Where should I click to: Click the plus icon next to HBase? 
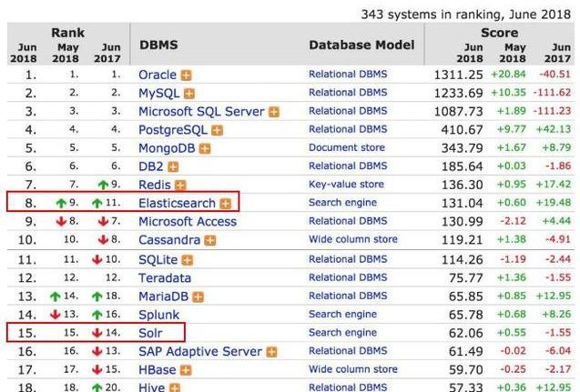(186, 370)
